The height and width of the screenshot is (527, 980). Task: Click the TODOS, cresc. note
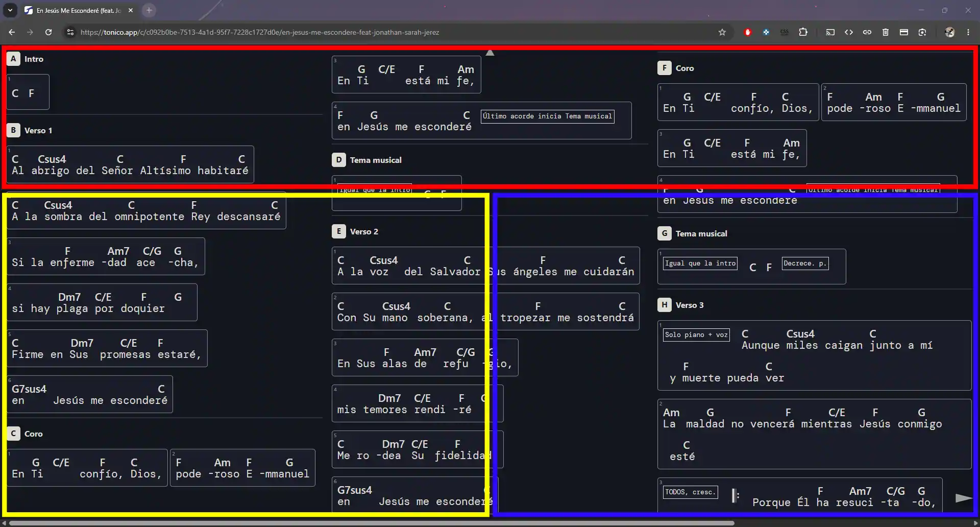(x=690, y=492)
